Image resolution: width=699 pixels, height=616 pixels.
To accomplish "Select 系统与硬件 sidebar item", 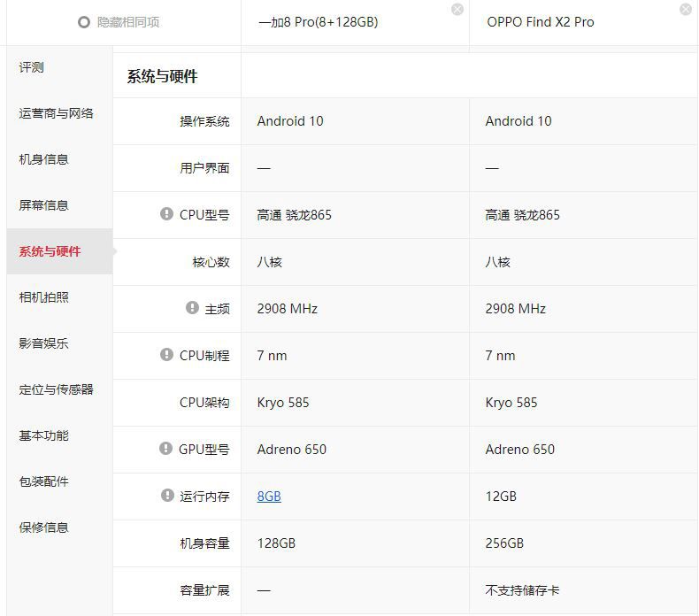I will (x=50, y=251).
